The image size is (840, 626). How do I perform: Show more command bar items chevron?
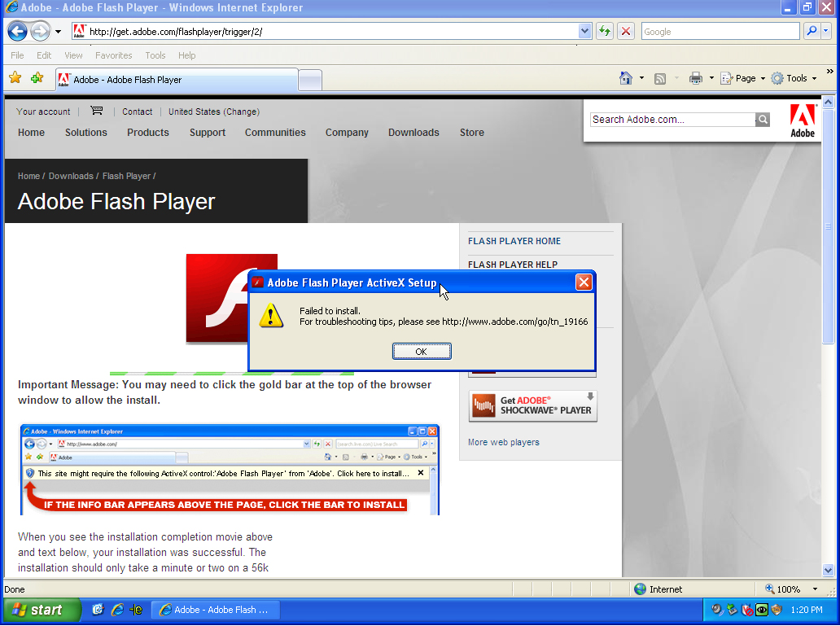point(829,72)
